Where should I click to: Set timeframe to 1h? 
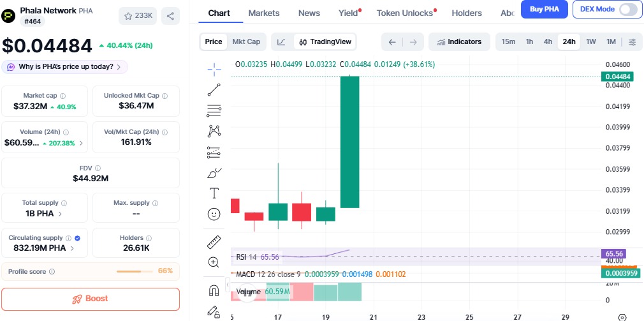click(x=529, y=41)
